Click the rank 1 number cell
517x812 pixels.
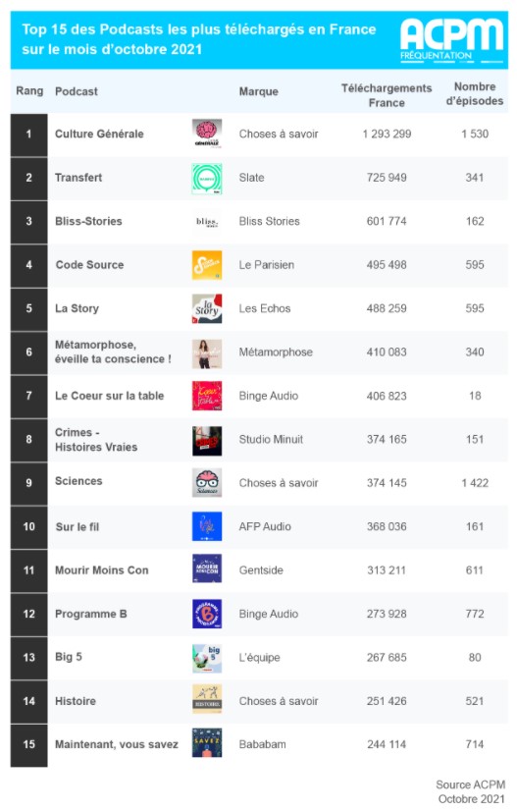29,135
